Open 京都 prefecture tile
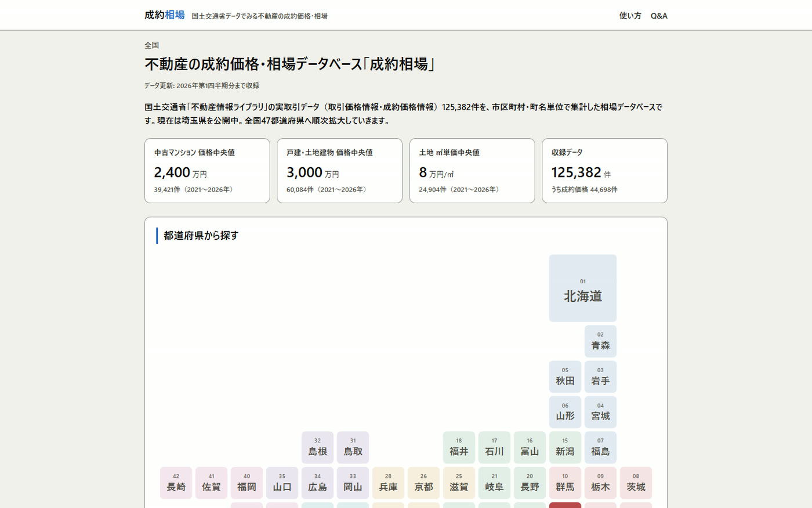This screenshot has width=812, height=508. pyautogui.click(x=423, y=483)
